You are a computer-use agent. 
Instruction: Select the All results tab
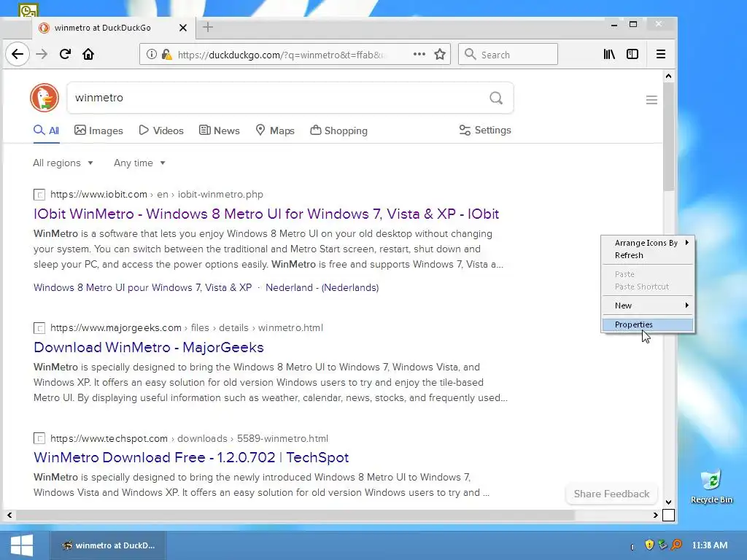[x=46, y=131]
